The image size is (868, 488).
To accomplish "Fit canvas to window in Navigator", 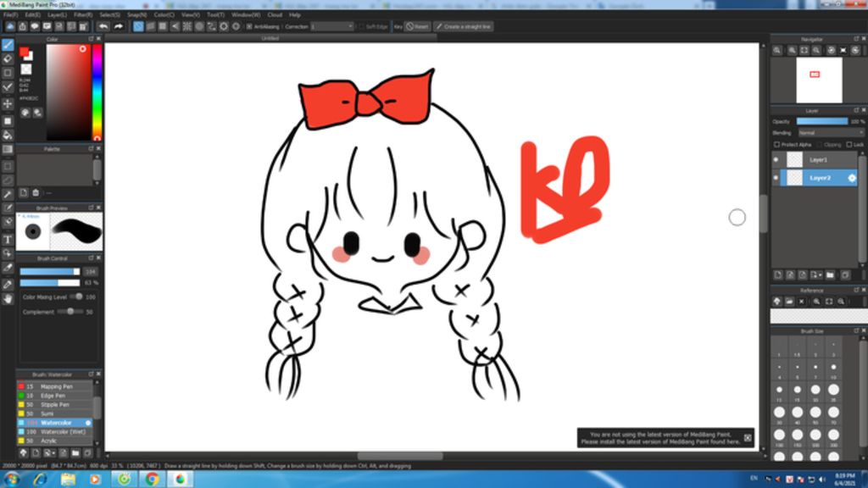I will (x=804, y=50).
